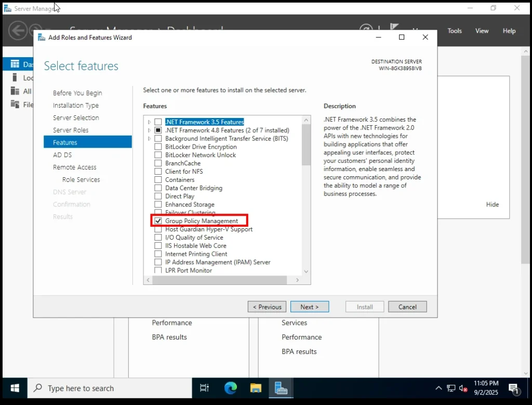The height and width of the screenshot is (405, 532).
Task: Check I/O Quality of Service
Action: [x=158, y=237]
